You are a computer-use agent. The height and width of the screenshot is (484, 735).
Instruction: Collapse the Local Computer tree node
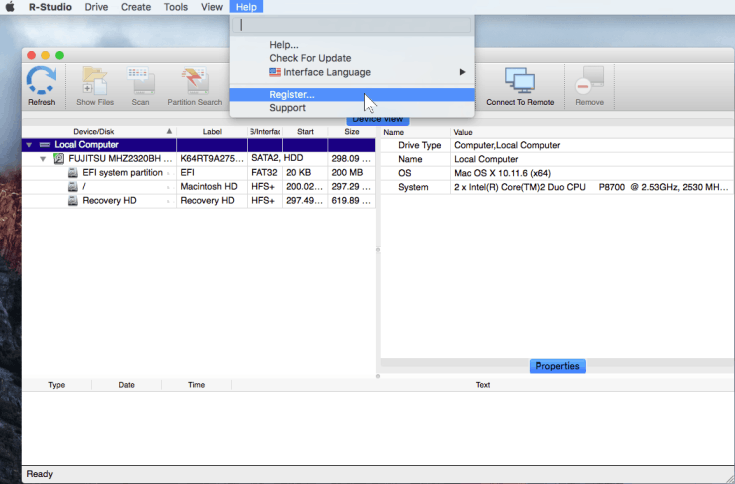point(29,145)
